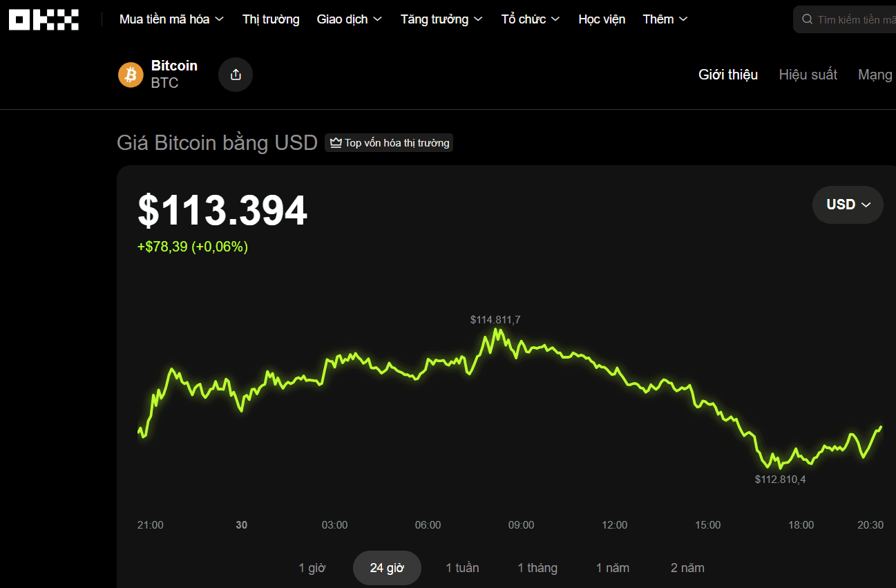Click the Top vốn hóa thị trường badge
Screen dimensions: 896x588
coord(389,143)
